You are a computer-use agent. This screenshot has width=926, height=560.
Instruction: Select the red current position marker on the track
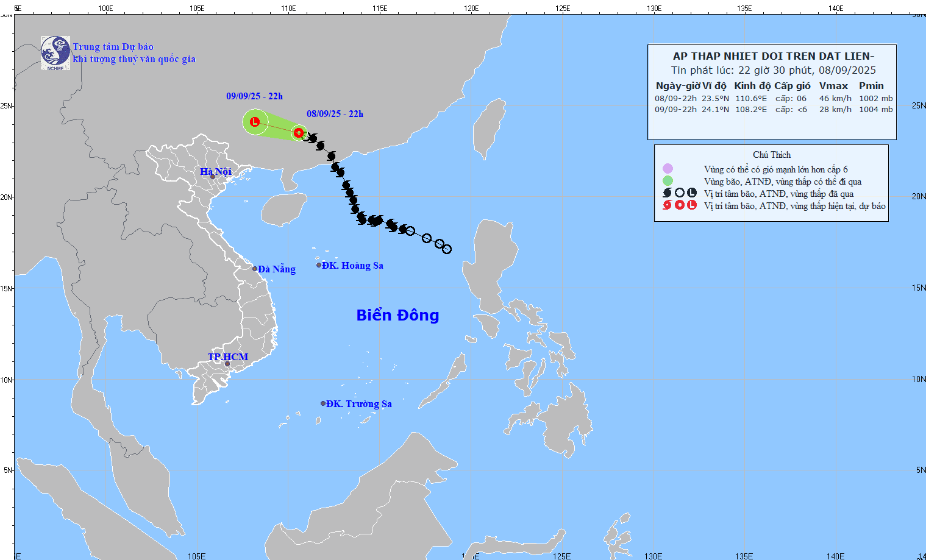pos(299,132)
